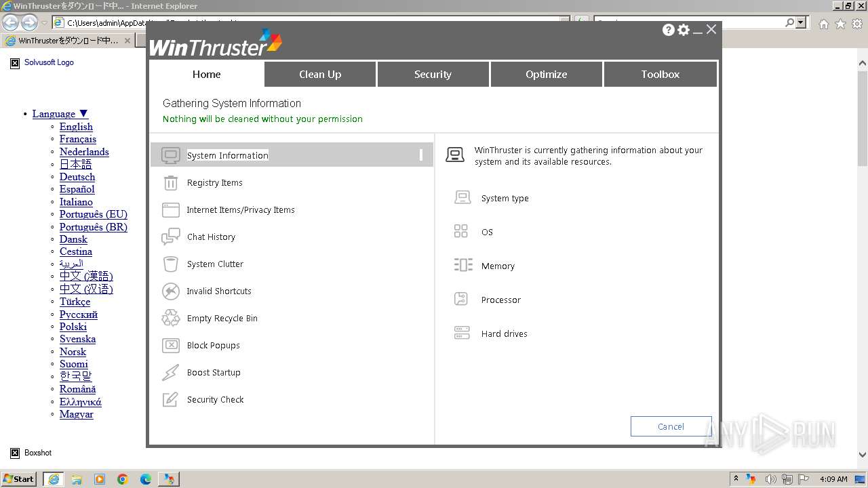Click the WinThruster taskbar icon
Image resolution: width=868 pixels, height=488 pixels.
(x=168, y=479)
